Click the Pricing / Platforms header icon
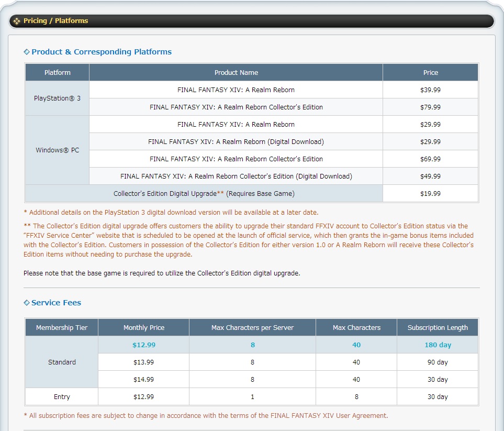 pos(16,21)
